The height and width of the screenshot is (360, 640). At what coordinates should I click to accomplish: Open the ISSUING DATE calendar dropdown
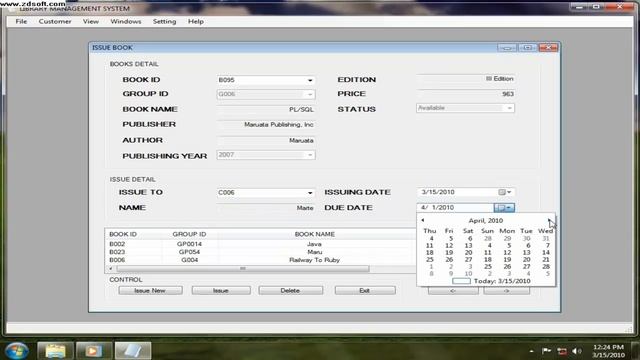point(505,192)
